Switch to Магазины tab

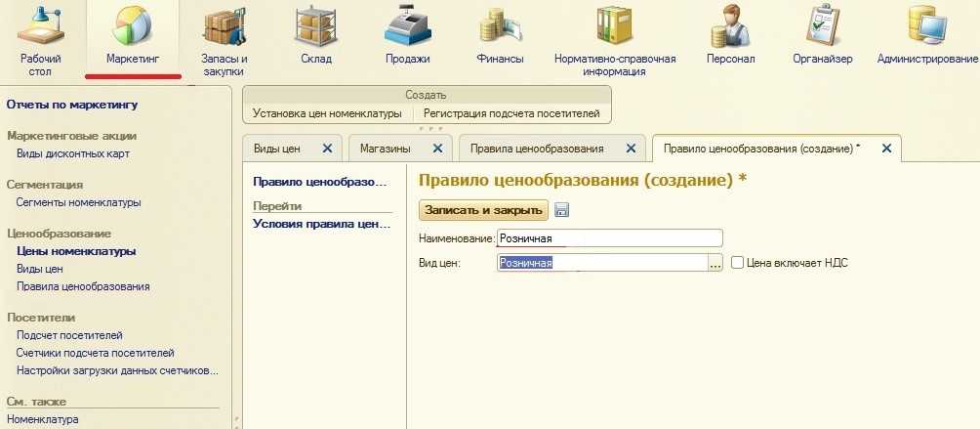point(385,149)
